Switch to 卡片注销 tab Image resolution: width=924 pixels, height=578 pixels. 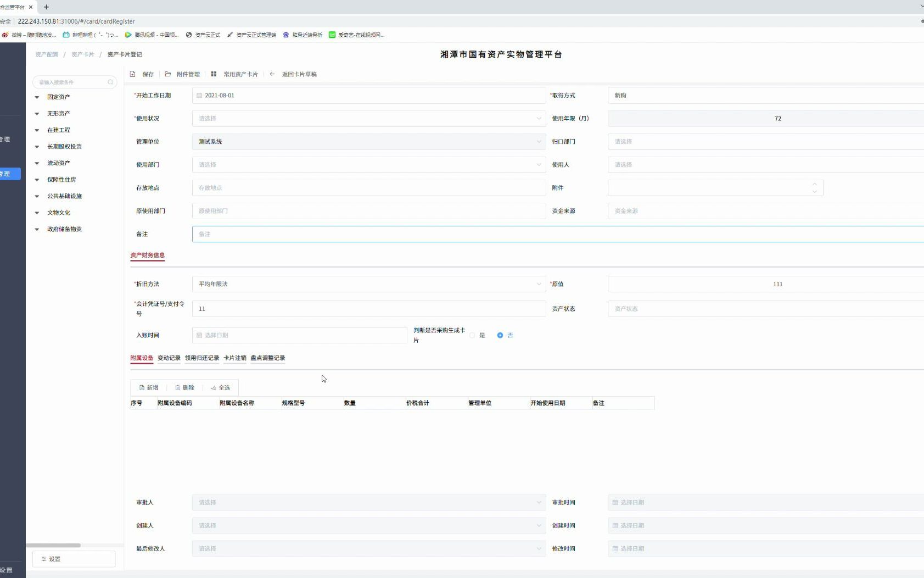[235, 358]
